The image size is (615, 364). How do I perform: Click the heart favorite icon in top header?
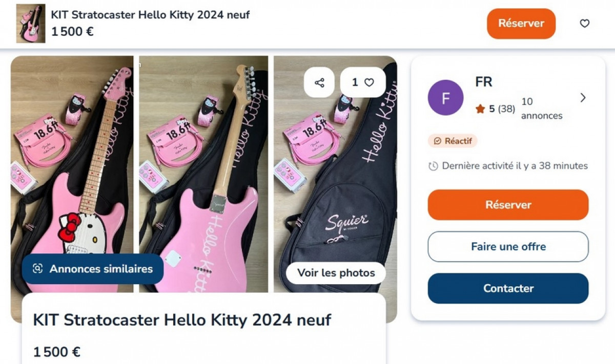coord(584,24)
